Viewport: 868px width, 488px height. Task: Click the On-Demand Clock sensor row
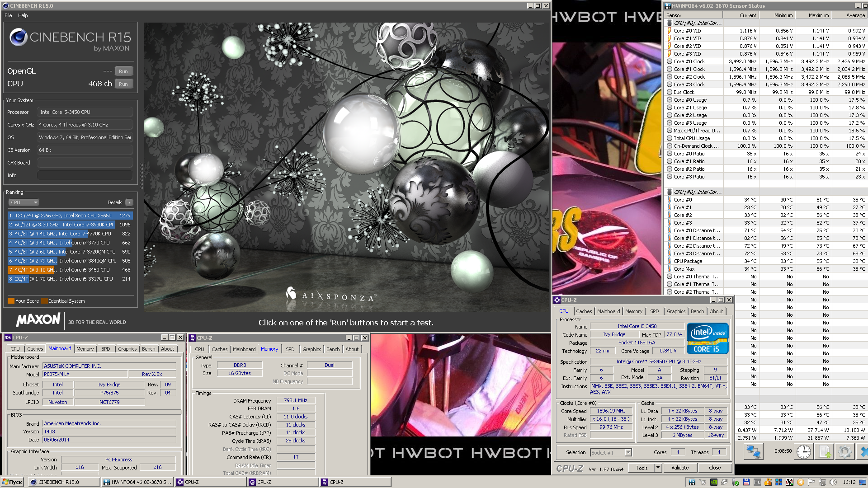(x=766, y=146)
